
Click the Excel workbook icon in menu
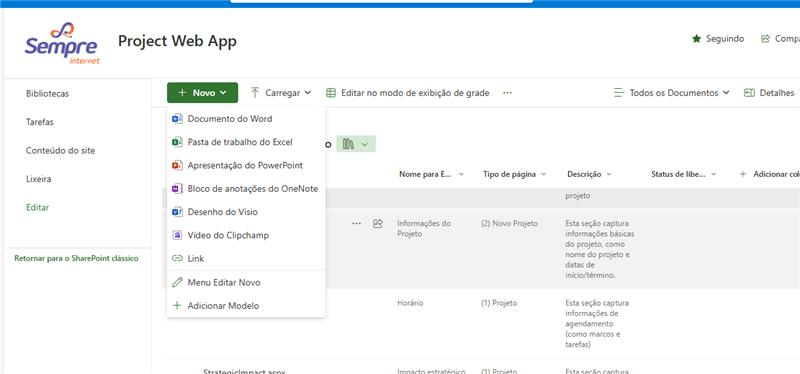coord(177,142)
